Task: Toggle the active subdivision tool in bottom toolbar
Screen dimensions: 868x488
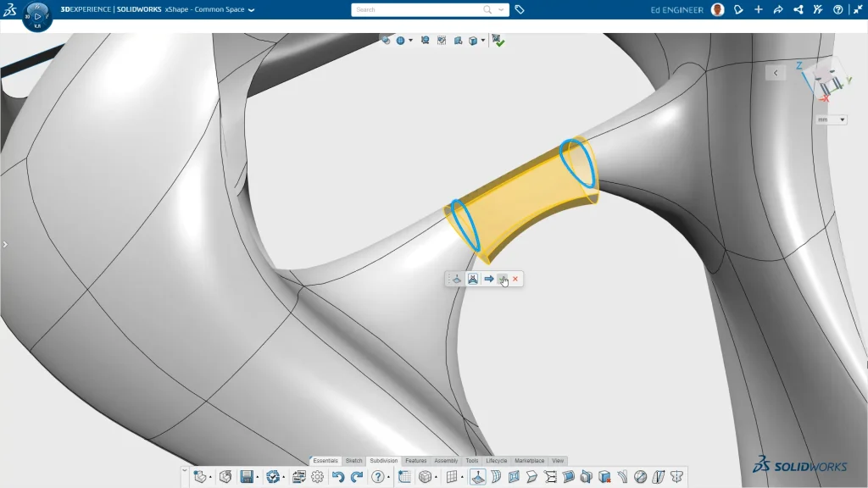Action: [x=477, y=477]
